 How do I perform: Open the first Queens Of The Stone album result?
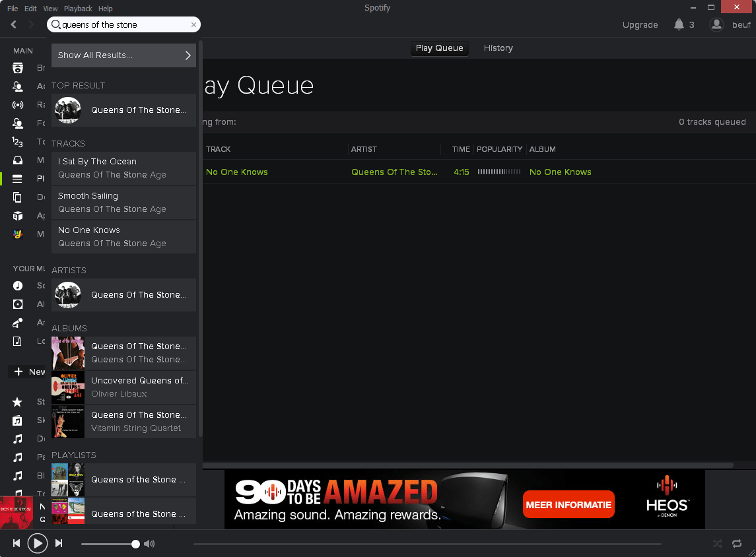124,352
